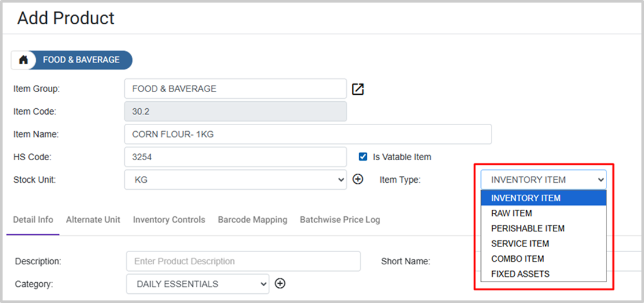644x303 pixels.
Task: Choose FIXED ASSETS item type
Action: click(x=520, y=274)
